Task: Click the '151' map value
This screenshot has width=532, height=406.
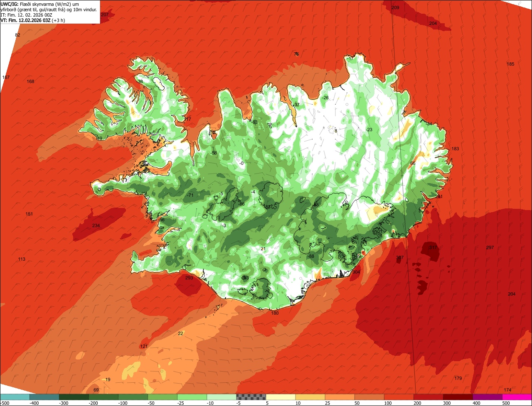Action: pyautogui.click(x=29, y=214)
